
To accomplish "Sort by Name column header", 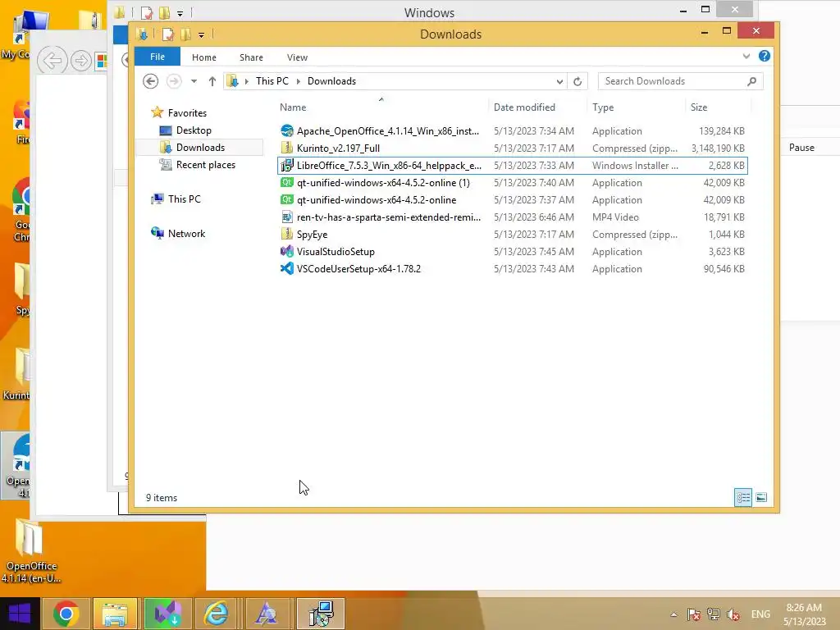I will pos(293,107).
